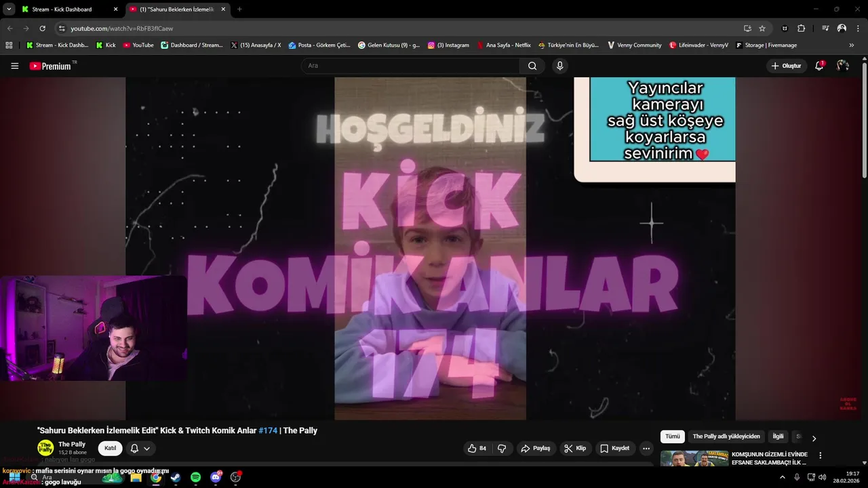868x488 pixels.
Task: Open Storage | Fivemanage bookmark
Action: pos(766,45)
